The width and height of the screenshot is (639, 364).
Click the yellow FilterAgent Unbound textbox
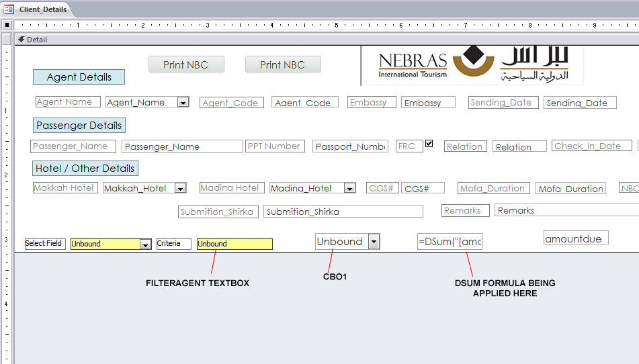[x=235, y=244]
